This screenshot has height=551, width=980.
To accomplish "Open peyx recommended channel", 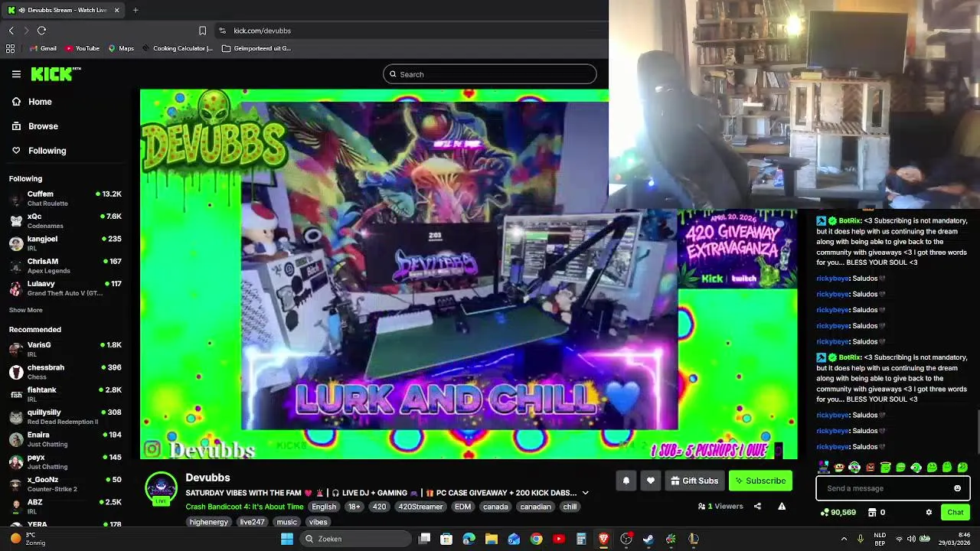I will (x=65, y=461).
